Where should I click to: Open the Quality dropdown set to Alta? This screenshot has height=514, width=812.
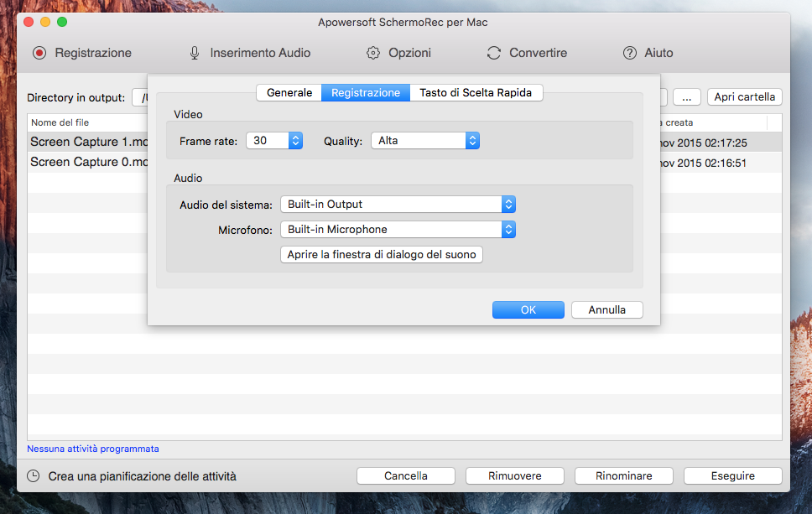pos(425,140)
